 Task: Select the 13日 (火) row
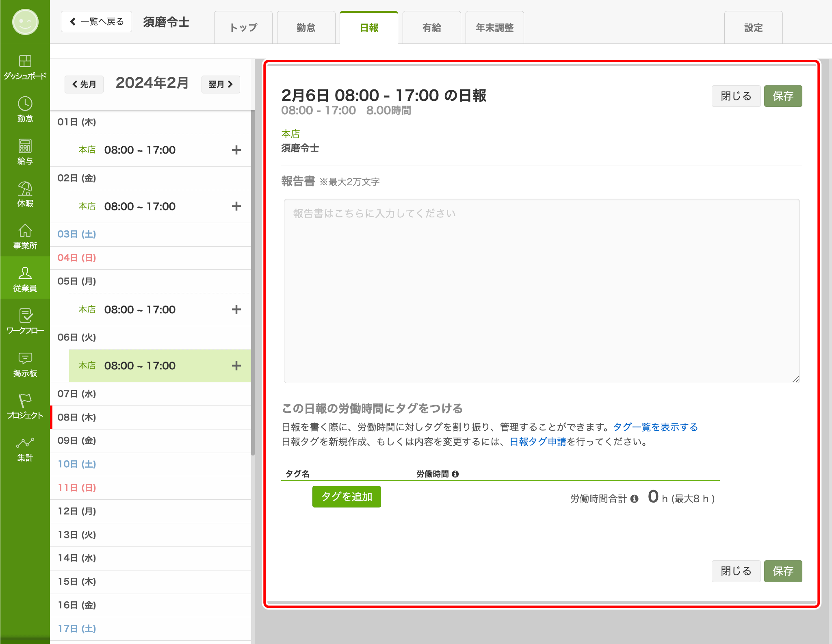(150, 535)
